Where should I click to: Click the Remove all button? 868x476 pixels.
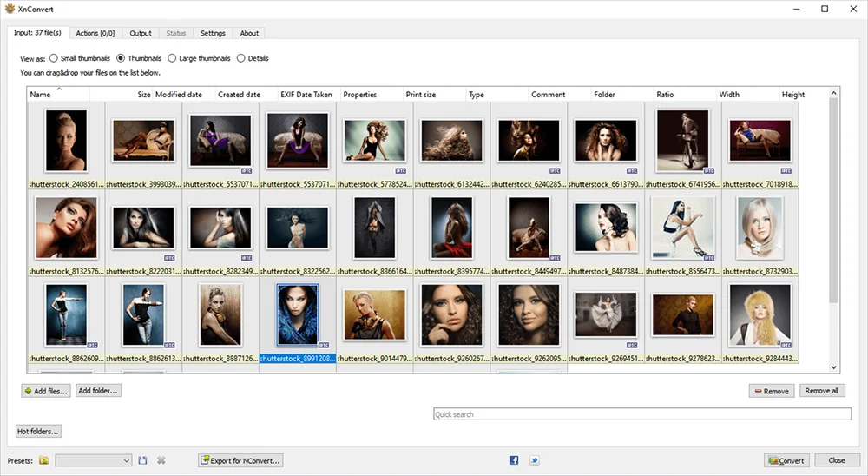click(x=821, y=391)
